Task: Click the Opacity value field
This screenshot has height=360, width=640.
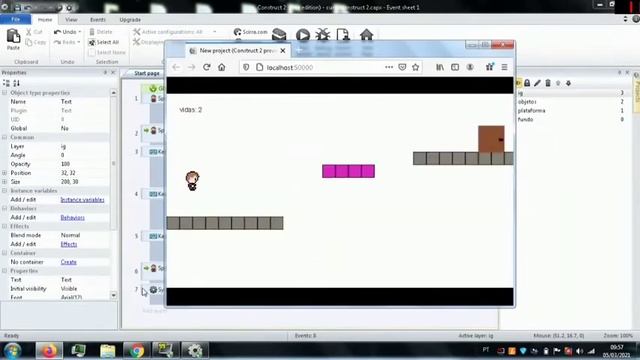Action: pos(84,164)
